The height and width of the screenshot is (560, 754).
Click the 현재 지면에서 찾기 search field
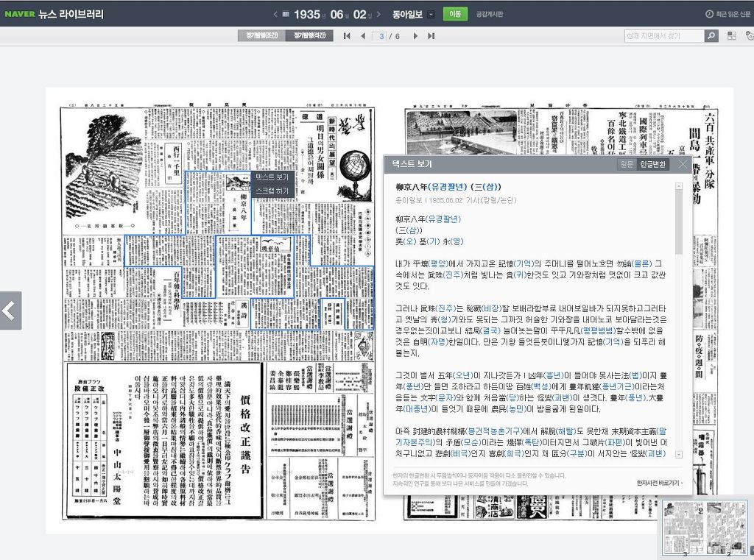pos(664,36)
